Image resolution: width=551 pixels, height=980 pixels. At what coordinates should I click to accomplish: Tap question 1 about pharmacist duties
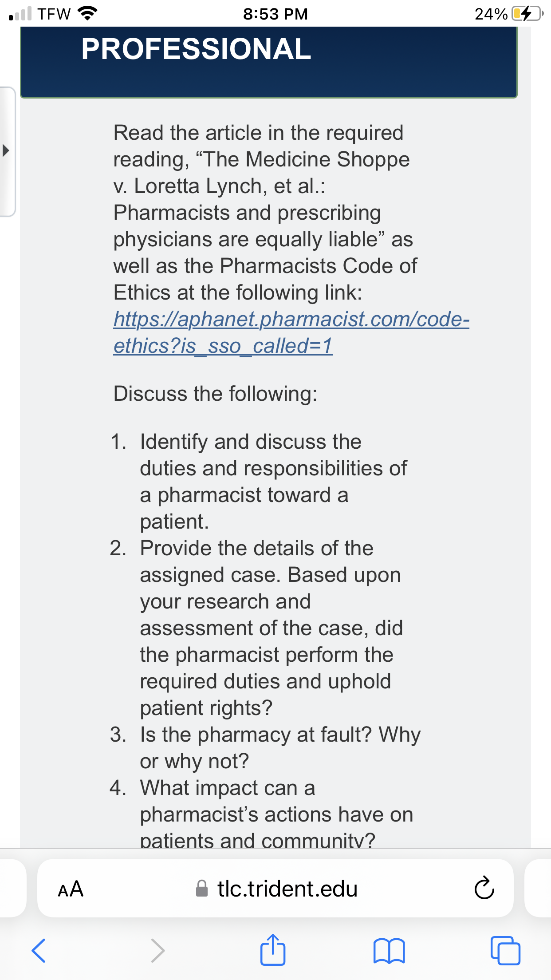click(x=259, y=481)
